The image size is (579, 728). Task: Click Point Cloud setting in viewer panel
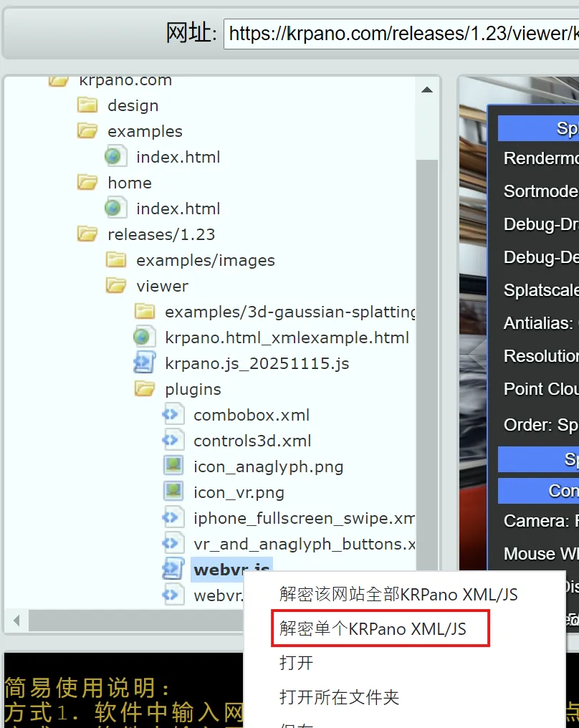[541, 389]
